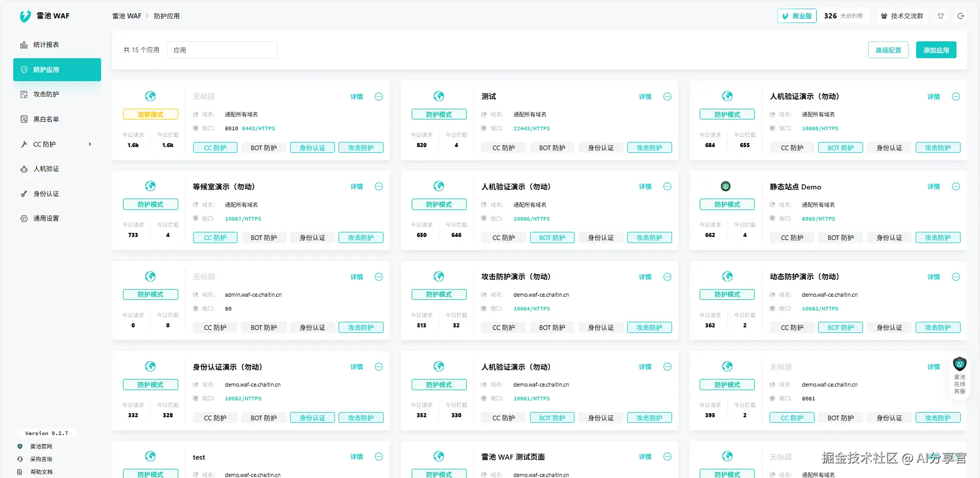
Task: Open 人机验证 settings from sidebar
Action: point(46,169)
